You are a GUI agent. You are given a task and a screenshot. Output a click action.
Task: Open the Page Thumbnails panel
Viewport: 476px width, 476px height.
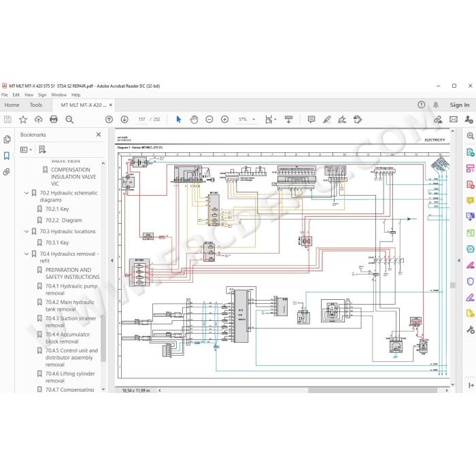(7, 139)
